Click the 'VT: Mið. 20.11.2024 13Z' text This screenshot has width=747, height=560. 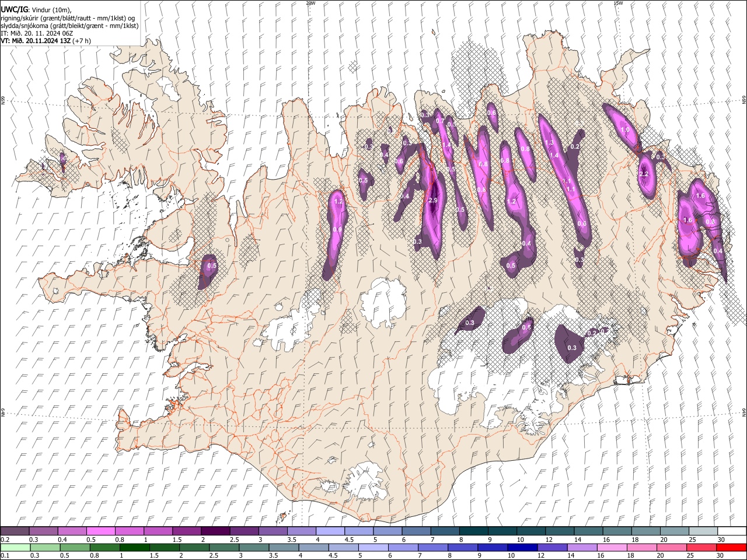coord(36,41)
